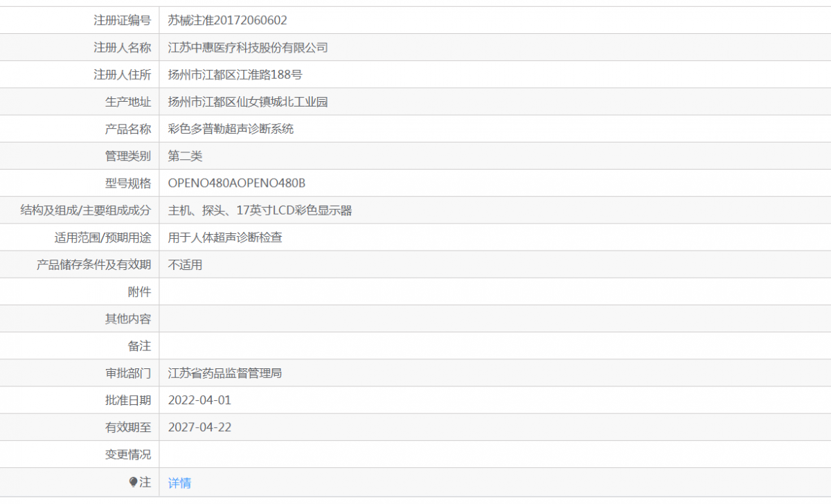Screen dimensions: 831x504
Task: Select registration number 苏械注准20172060602
Action: pyautogui.click(x=227, y=21)
